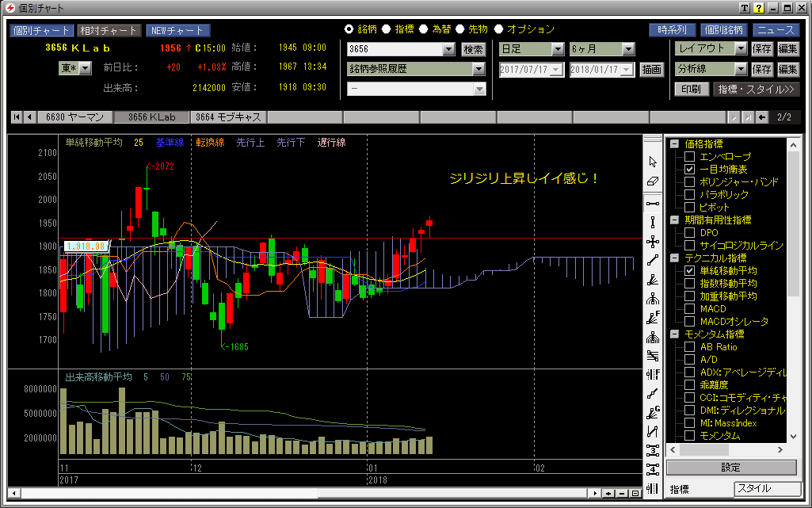Uncheck the 一目均衡表 checkbox

(x=689, y=170)
